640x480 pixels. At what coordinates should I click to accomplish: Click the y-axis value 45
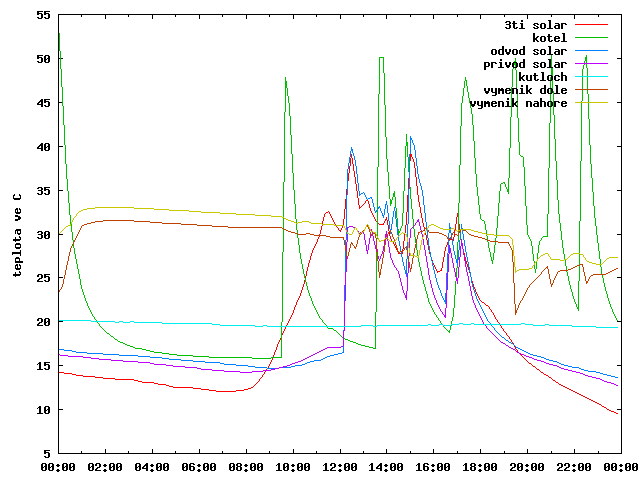pos(43,103)
